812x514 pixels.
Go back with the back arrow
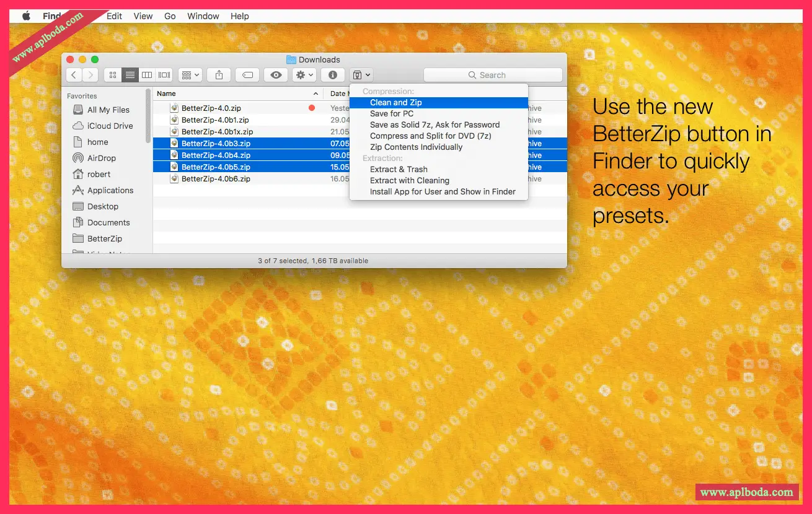point(74,75)
